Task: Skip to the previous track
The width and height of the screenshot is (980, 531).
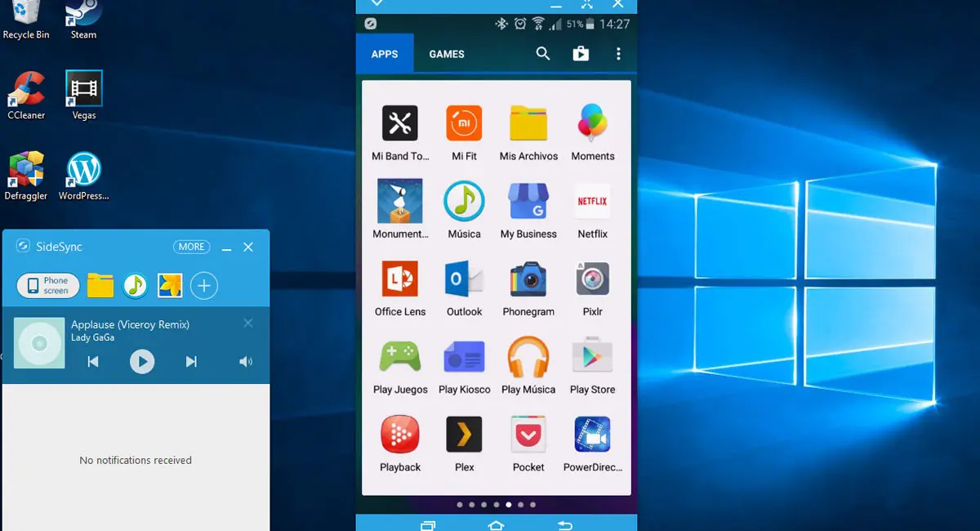Action: tap(93, 361)
